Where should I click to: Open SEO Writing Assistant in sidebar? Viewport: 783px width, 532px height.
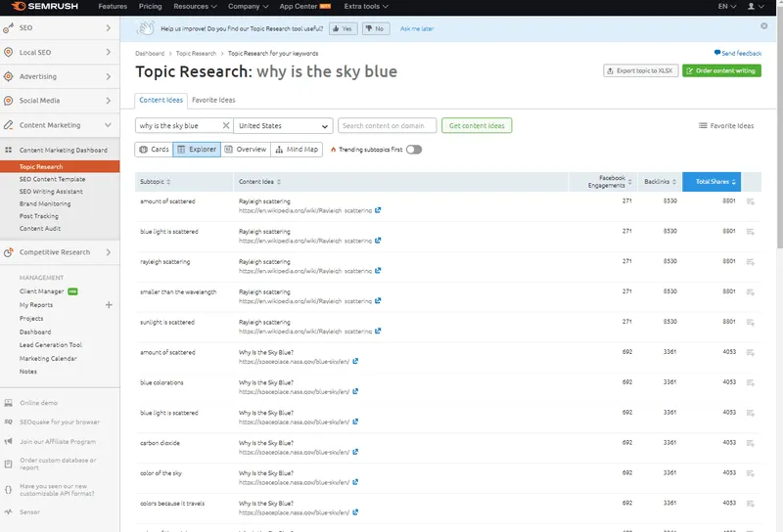51,192
